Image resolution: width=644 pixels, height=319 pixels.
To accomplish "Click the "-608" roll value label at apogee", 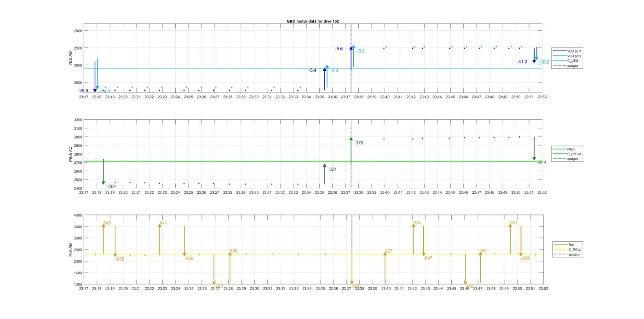I will coord(356,286).
